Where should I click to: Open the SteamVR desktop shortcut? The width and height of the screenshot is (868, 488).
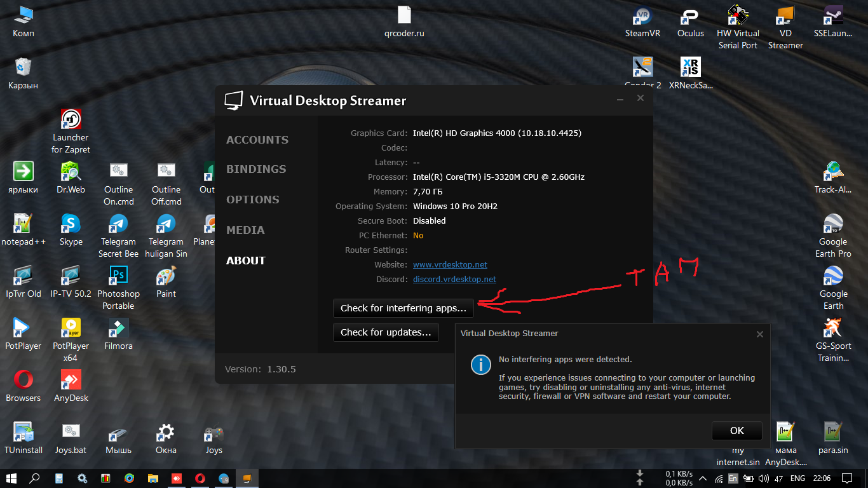coord(642,17)
